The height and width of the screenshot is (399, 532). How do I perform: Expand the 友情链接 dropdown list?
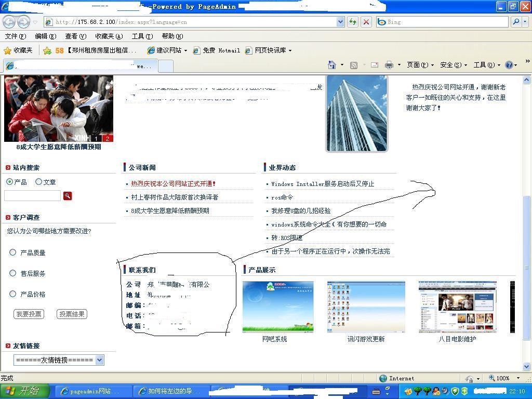99,360
